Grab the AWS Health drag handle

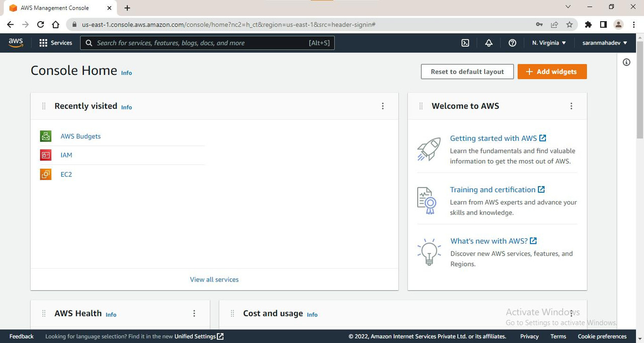[44, 313]
